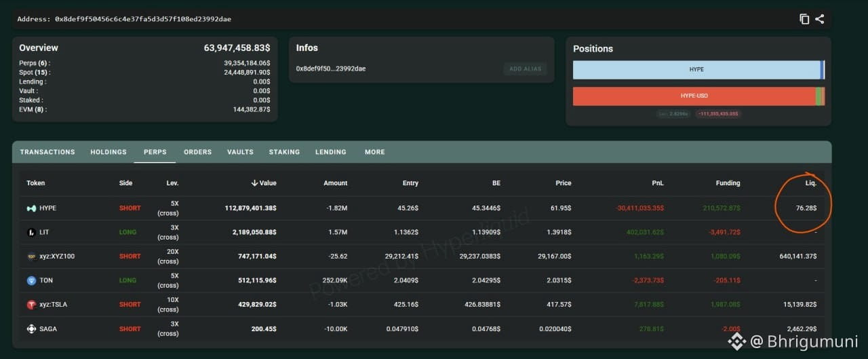Click the HYPE token icon
This screenshot has height=359, width=868.
[x=31, y=208]
